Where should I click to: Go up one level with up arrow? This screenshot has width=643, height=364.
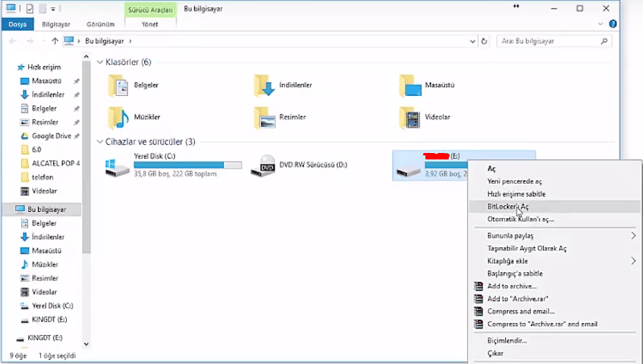pyautogui.click(x=55, y=40)
